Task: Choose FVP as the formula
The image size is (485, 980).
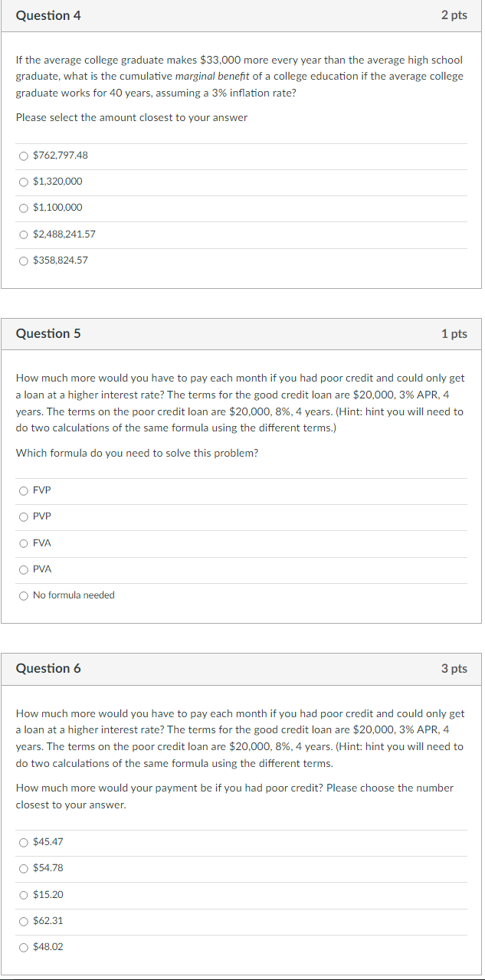Action: pyautogui.click(x=24, y=490)
